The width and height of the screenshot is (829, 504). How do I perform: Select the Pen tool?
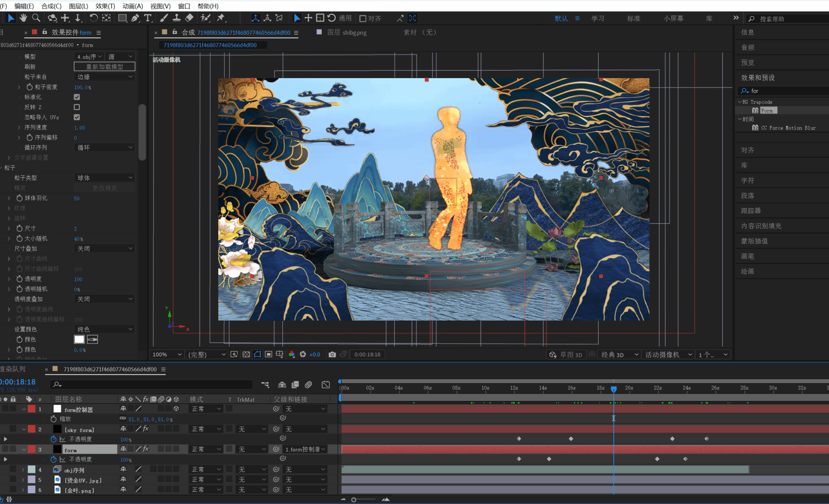point(135,18)
